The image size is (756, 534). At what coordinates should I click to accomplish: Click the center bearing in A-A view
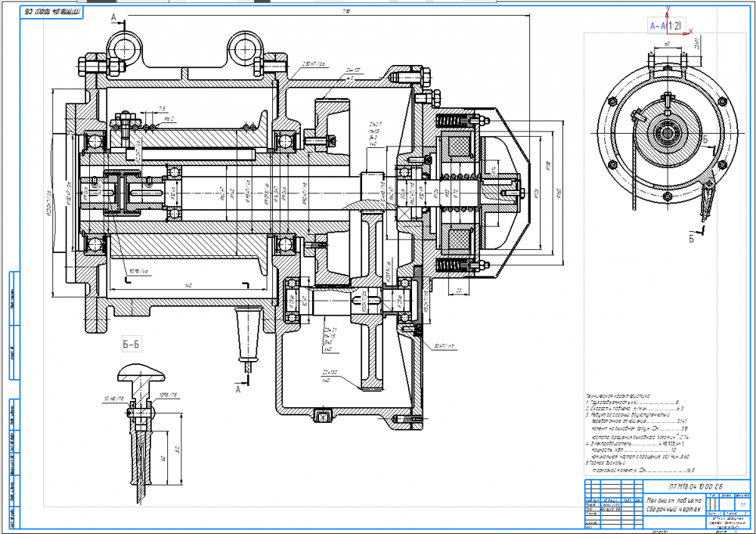pyautogui.click(x=668, y=135)
